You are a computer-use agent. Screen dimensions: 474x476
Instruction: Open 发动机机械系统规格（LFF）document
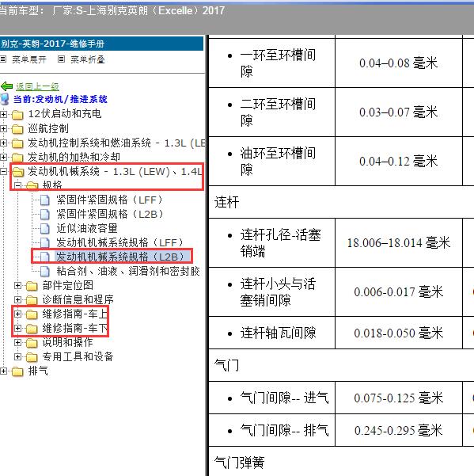(x=119, y=242)
